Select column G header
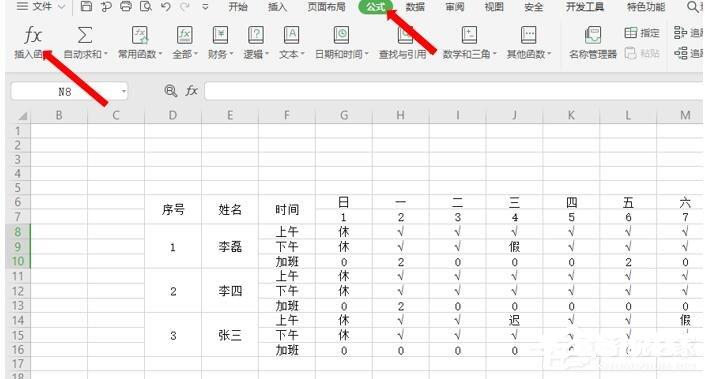 [x=344, y=116]
